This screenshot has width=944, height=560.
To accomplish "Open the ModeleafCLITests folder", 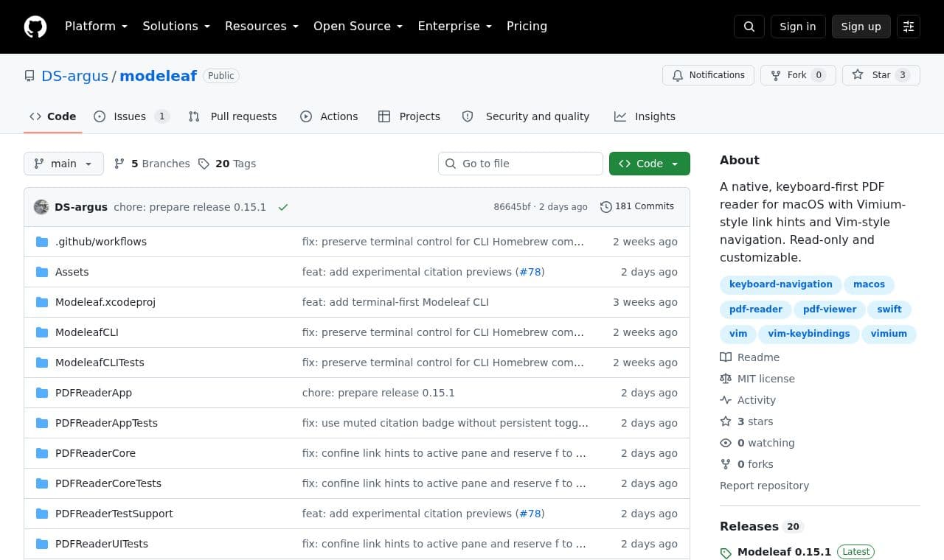I will pyautogui.click(x=100, y=363).
